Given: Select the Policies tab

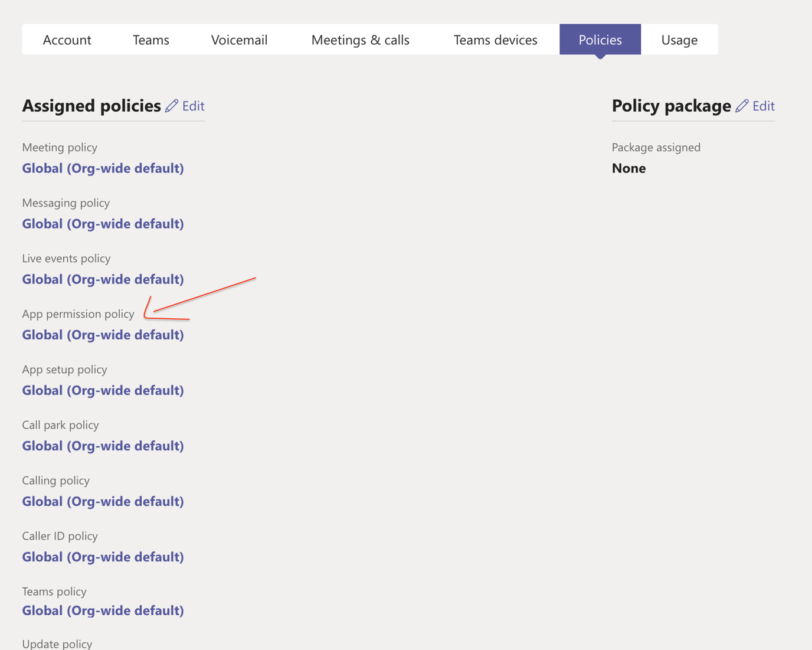Looking at the screenshot, I should [600, 40].
